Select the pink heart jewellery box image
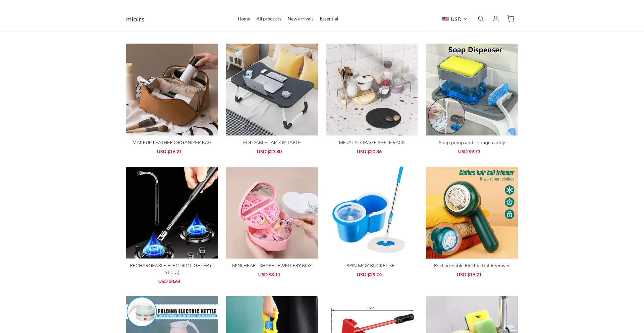Viewport: 644px width, 333px height. pos(272,213)
